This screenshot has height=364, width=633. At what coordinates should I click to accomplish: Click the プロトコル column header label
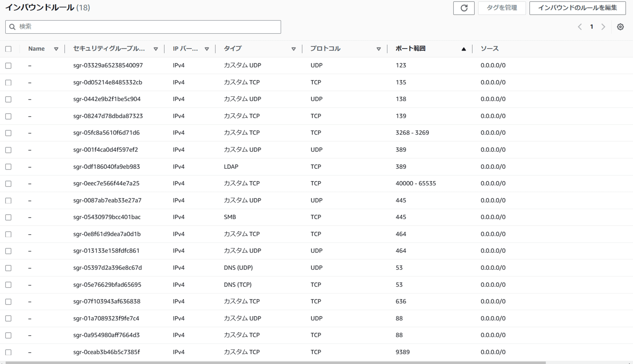tap(325, 48)
